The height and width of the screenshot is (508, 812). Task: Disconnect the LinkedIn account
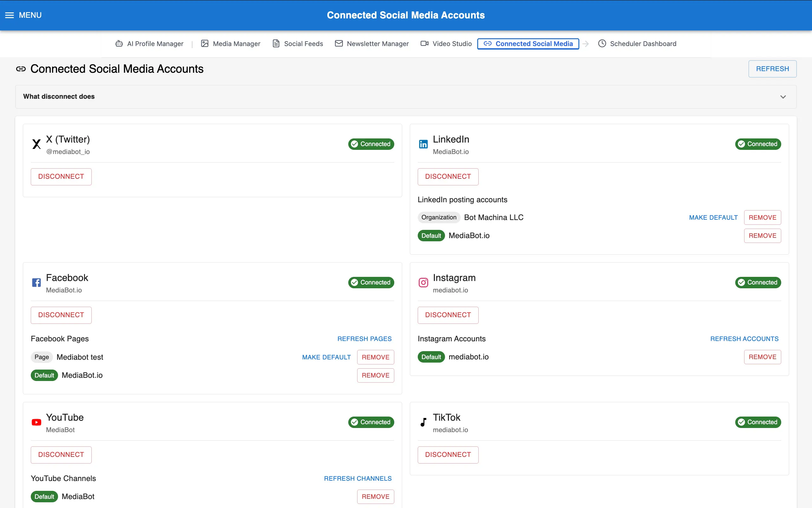[x=448, y=177]
